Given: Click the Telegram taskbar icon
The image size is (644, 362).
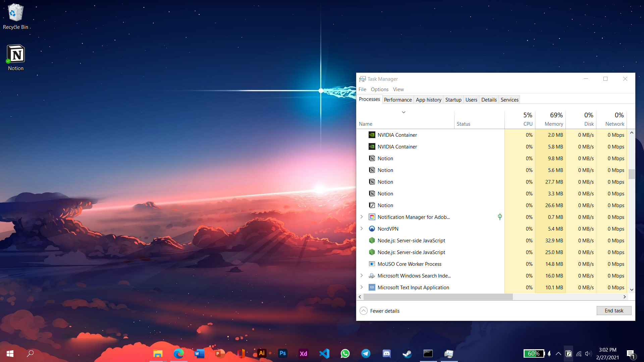Looking at the screenshot, I should pyautogui.click(x=366, y=353).
